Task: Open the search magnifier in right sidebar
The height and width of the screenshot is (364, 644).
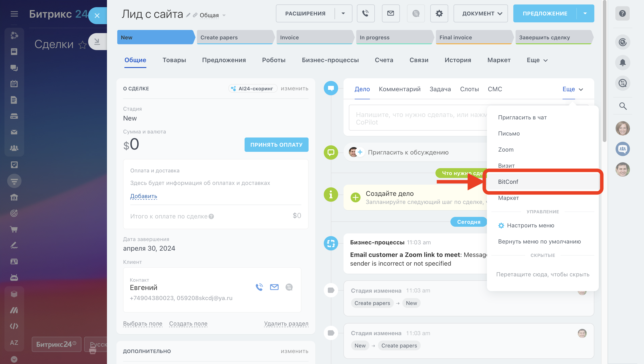Action: pos(623,106)
